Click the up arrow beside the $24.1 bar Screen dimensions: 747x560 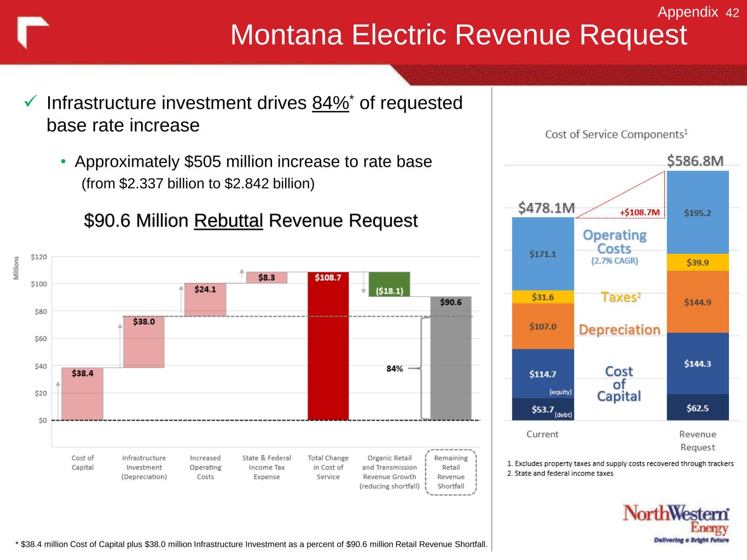pos(181,299)
